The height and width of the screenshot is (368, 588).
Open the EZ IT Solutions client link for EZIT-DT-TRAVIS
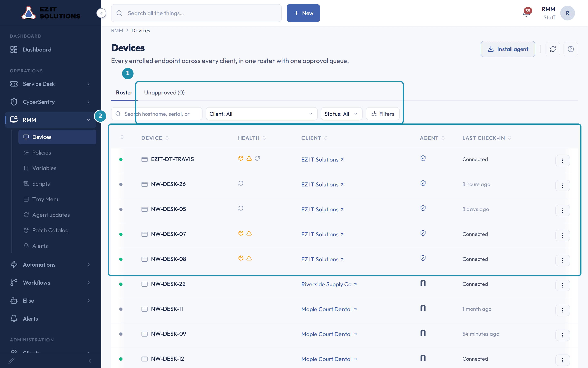(322, 160)
